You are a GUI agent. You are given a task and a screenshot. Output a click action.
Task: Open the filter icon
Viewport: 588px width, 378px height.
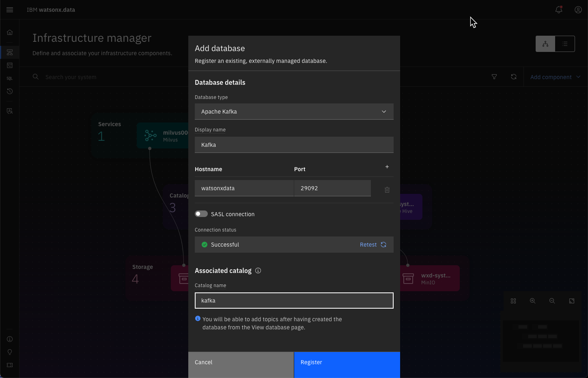click(494, 77)
